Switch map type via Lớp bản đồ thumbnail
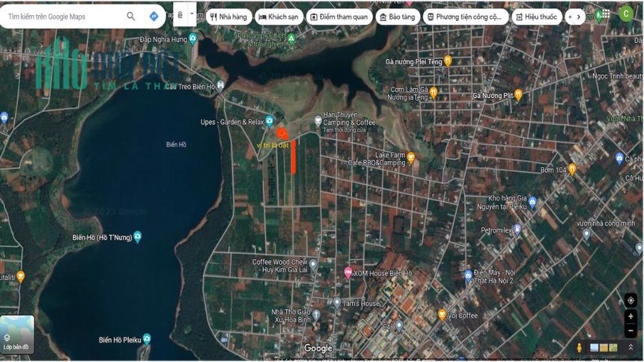The image size is (644, 362). click(x=16, y=334)
